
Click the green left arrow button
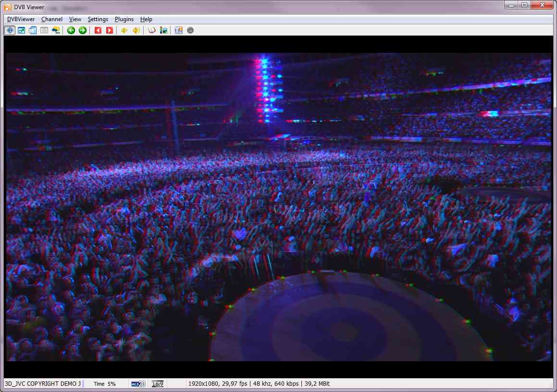pos(71,31)
